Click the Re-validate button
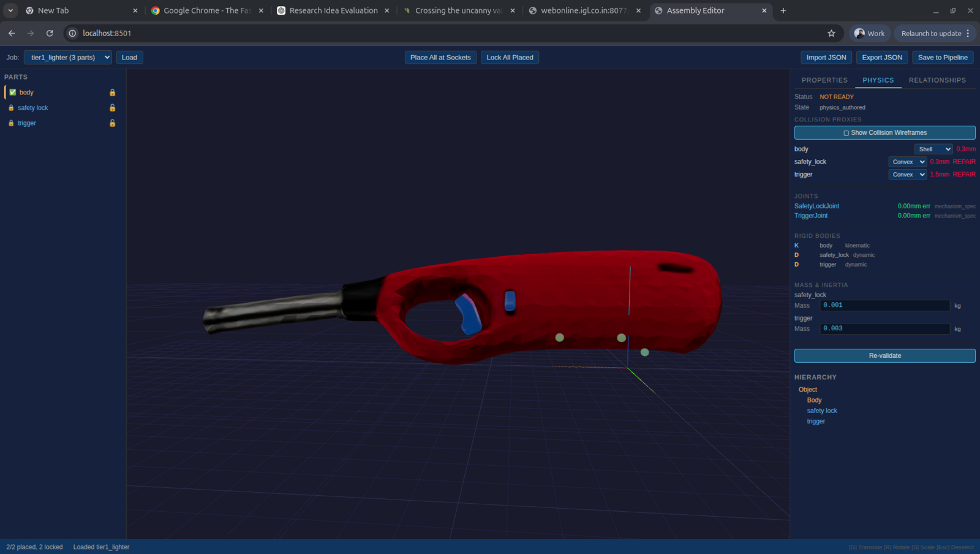The image size is (980, 554). 884,356
